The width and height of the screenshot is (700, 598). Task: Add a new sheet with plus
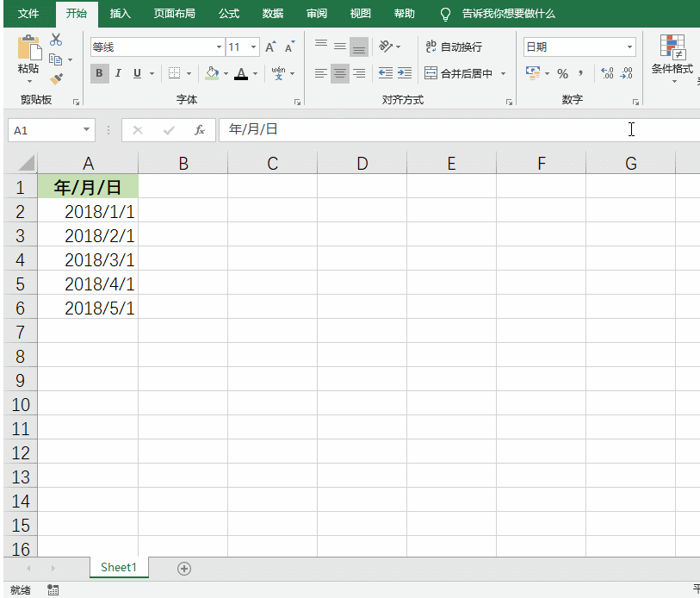click(x=184, y=569)
